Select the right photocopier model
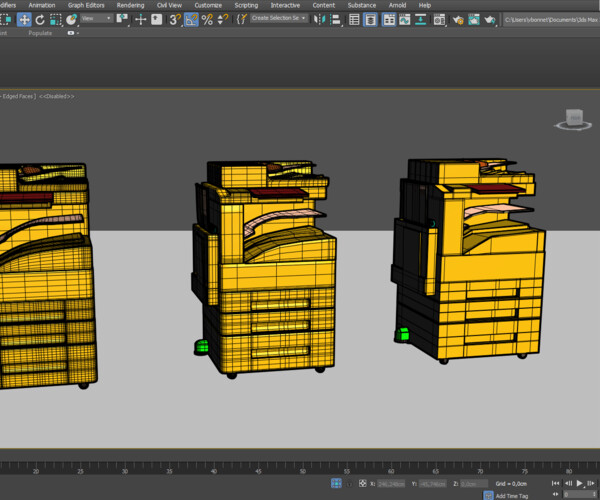Screen dimensions: 600x500 pos(469,260)
